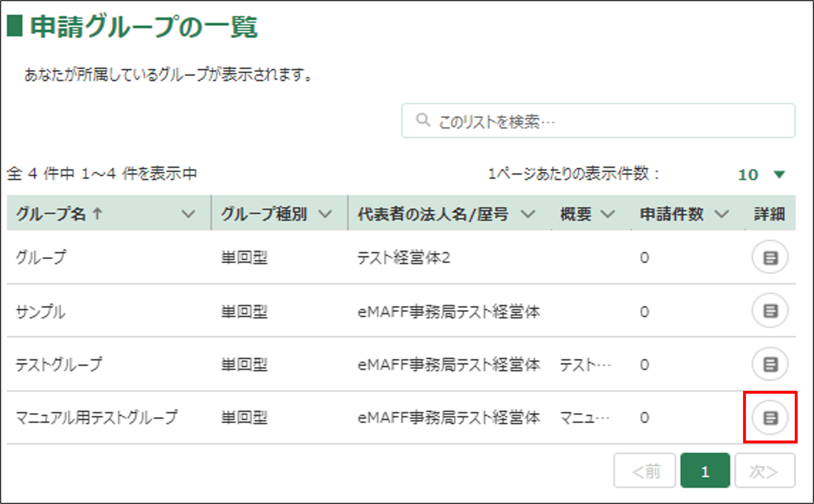
Task: Open details for サンプル row
Action: click(770, 311)
